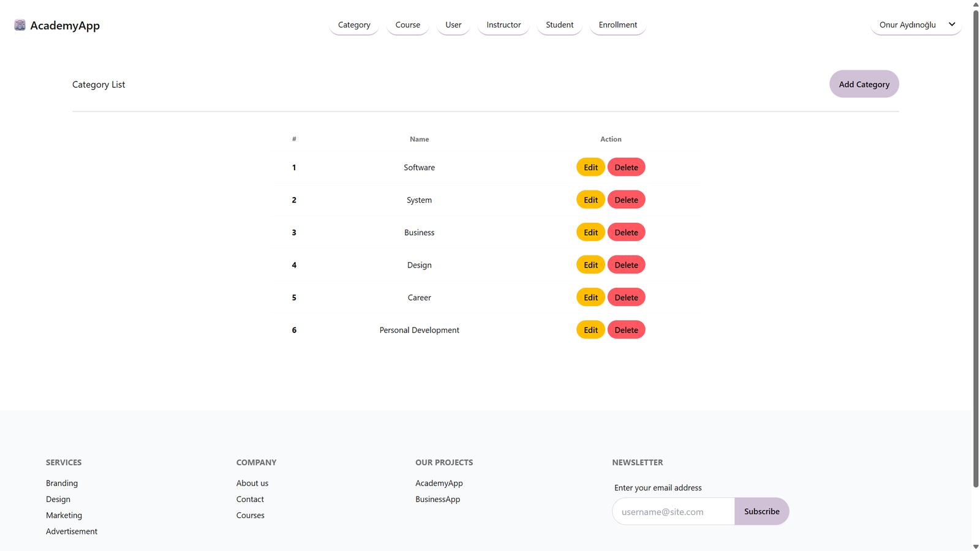Click the chevron beside Onur Aydınoğlu
Screen dimensions: 980x551
[952, 24]
